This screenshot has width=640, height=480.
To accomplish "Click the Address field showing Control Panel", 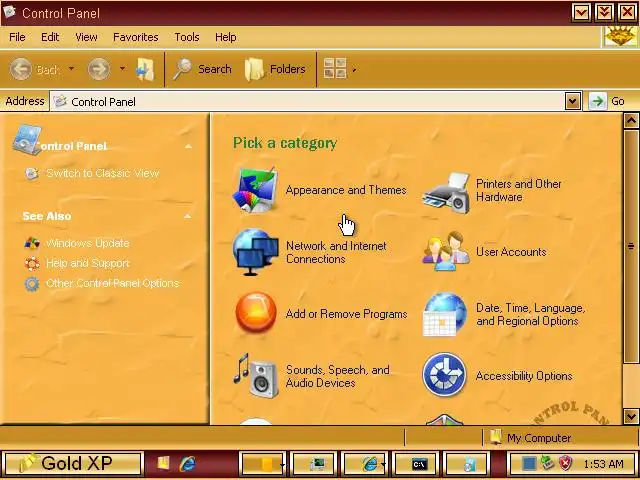I will pyautogui.click(x=307, y=102).
